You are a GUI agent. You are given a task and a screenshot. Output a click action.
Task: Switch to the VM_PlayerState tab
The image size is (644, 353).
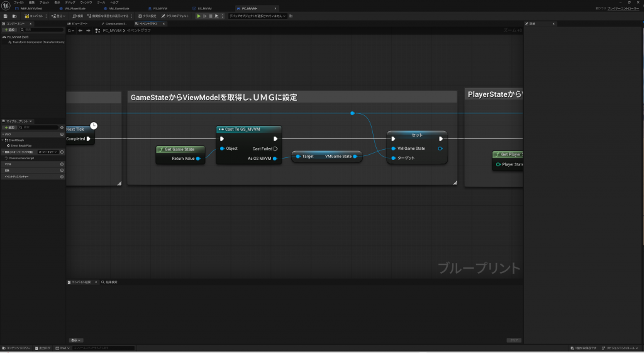(x=74, y=8)
